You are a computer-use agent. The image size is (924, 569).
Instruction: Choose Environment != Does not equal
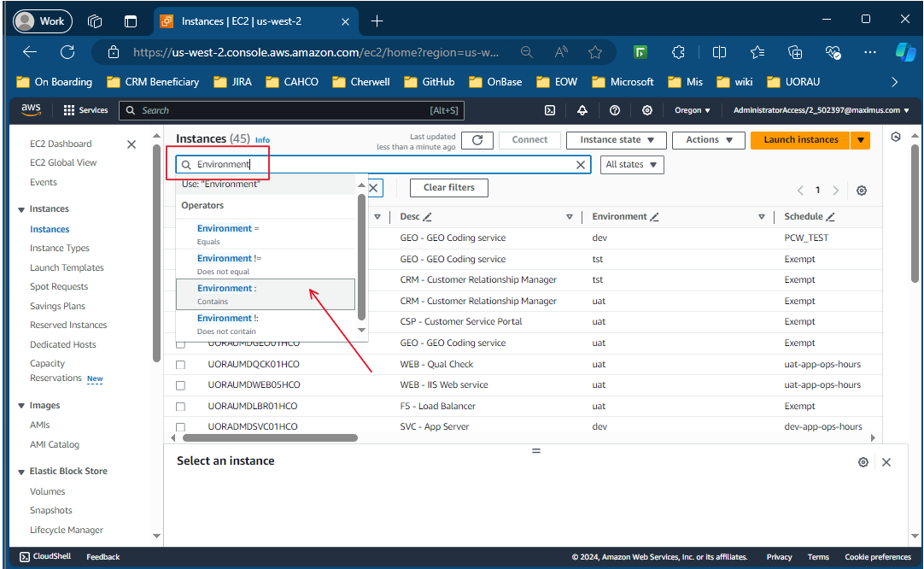266,264
